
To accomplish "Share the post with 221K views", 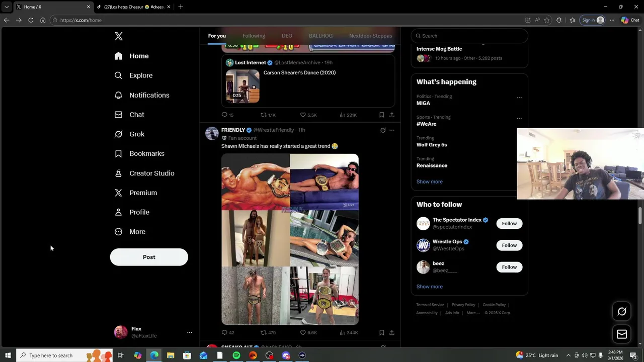I will click(392, 115).
